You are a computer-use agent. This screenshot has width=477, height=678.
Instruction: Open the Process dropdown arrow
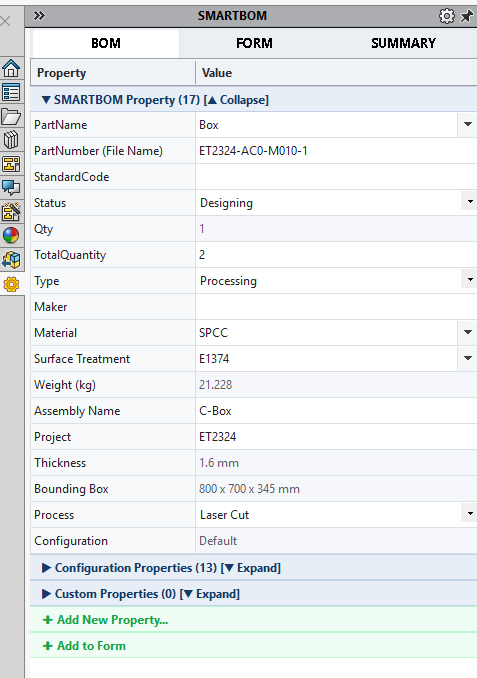(470, 514)
